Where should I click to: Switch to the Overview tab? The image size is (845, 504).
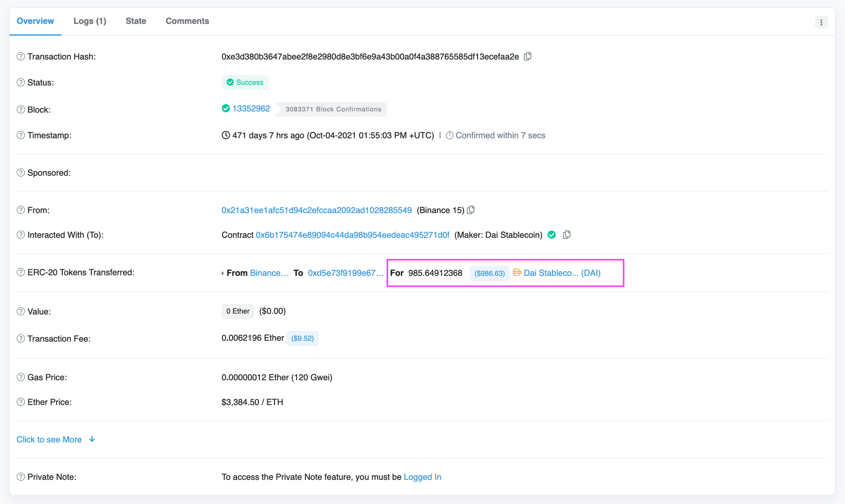tap(35, 21)
